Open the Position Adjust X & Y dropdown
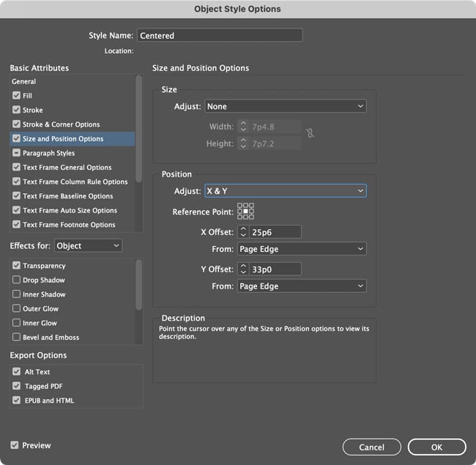 point(285,191)
